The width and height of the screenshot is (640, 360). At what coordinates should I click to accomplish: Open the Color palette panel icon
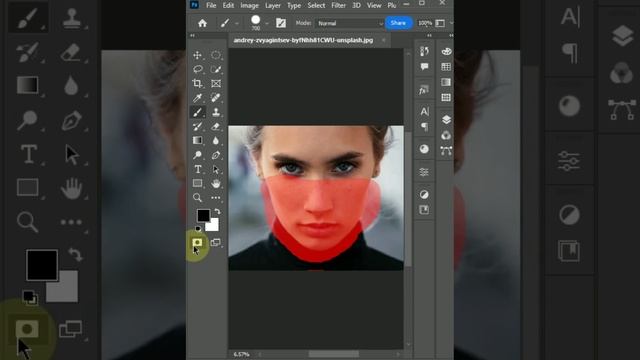pos(446,51)
